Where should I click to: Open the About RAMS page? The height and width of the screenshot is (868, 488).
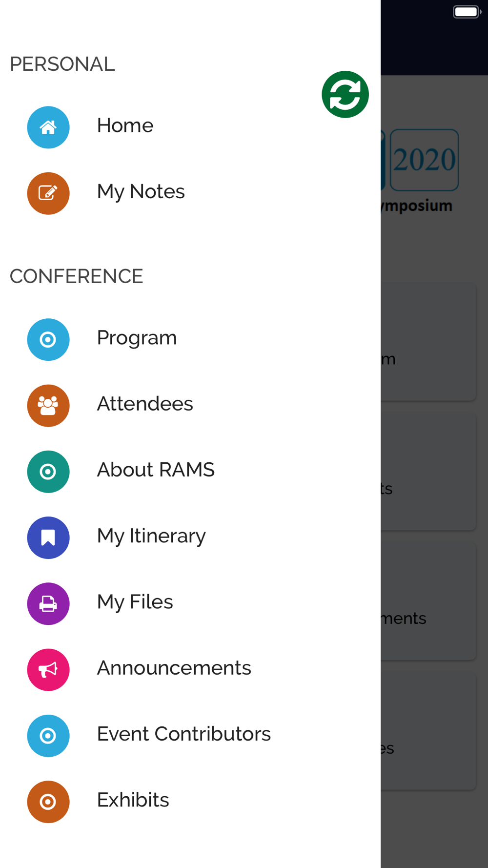pos(156,470)
